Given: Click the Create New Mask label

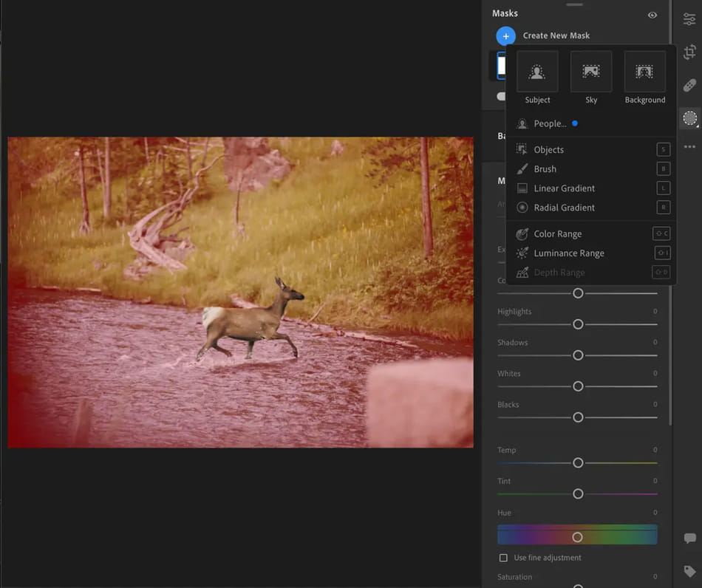Looking at the screenshot, I should click(556, 35).
